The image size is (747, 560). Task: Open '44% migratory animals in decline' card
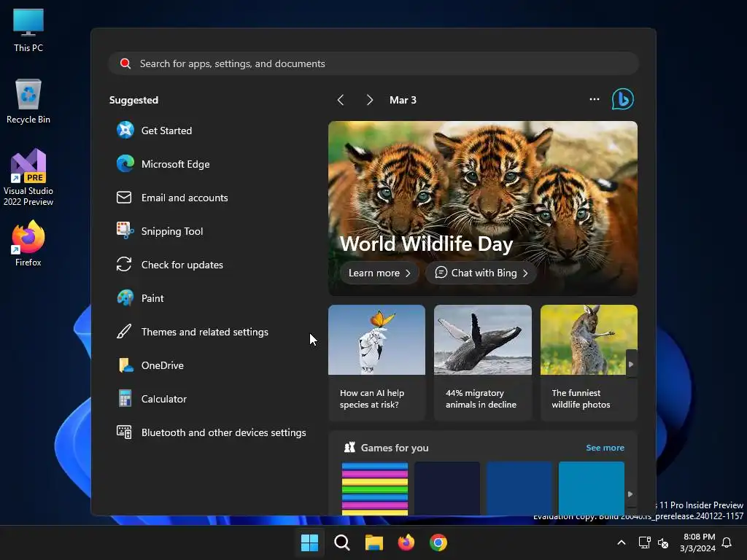click(x=483, y=363)
